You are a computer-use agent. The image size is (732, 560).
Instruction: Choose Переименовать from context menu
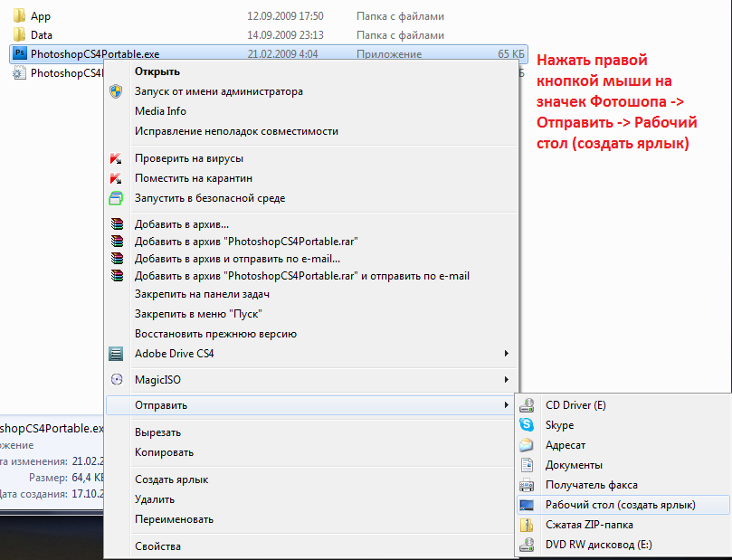(x=174, y=519)
